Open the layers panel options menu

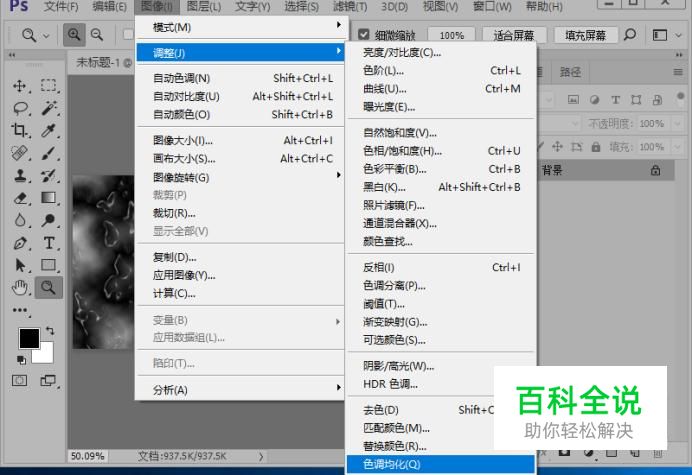coord(678,72)
